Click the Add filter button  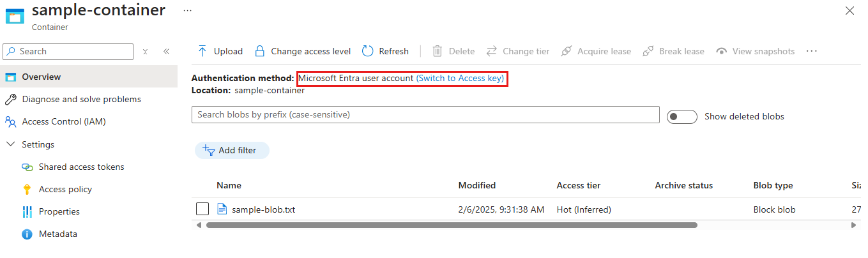[x=232, y=150]
